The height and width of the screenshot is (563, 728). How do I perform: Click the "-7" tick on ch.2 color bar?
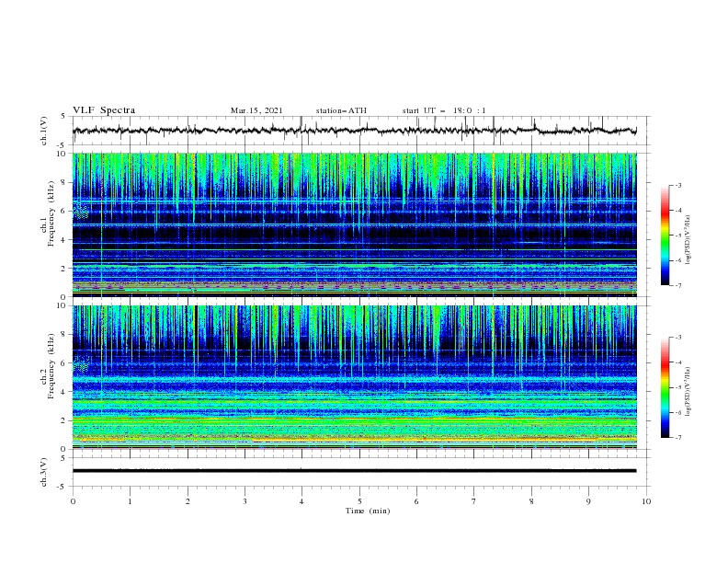[x=677, y=438]
